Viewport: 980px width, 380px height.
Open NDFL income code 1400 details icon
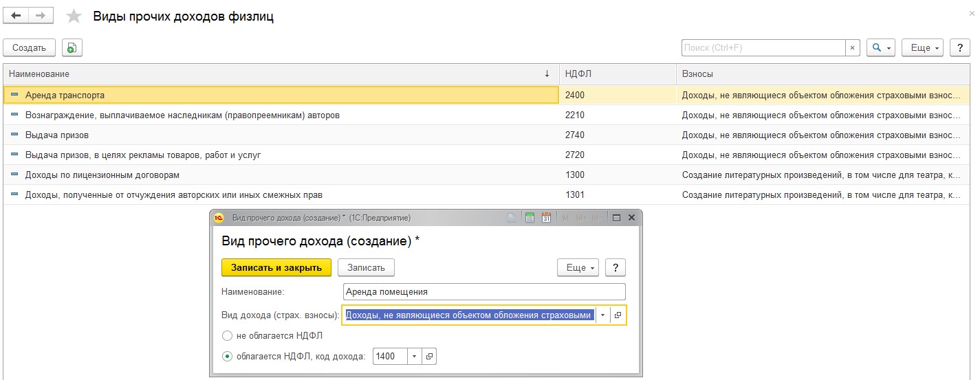click(x=429, y=356)
